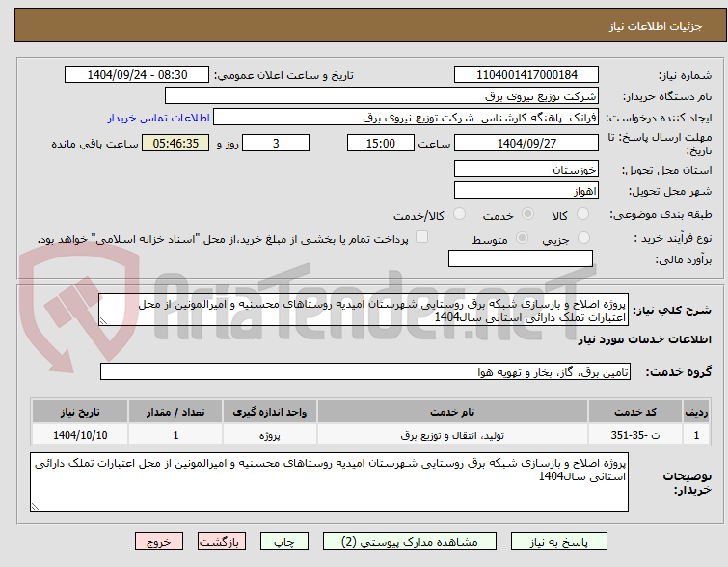Click the remaining time field 05:46:35
Viewport: 728px width, 567px height.
[175, 143]
